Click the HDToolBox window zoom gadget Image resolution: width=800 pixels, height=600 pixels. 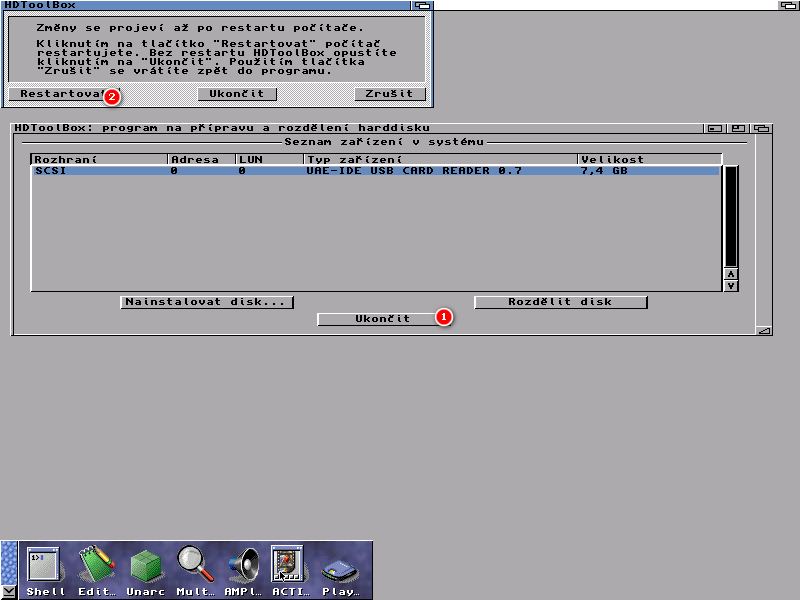point(739,128)
